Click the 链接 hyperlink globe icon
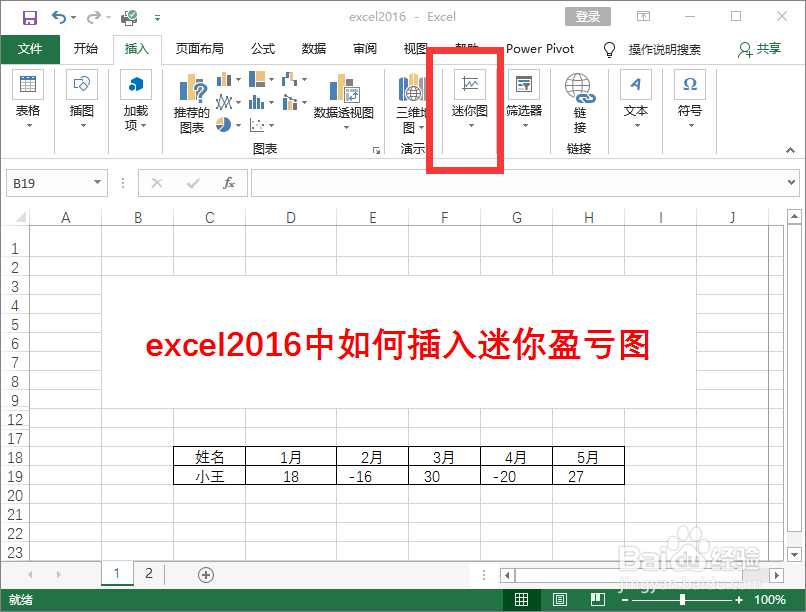Screen dimensions: 806x612 [x=580, y=88]
